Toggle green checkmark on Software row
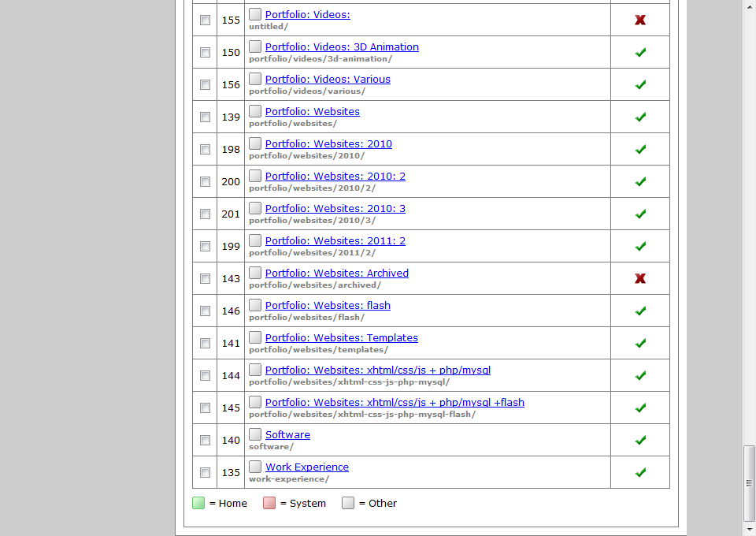The image size is (756, 536). pyautogui.click(x=640, y=440)
